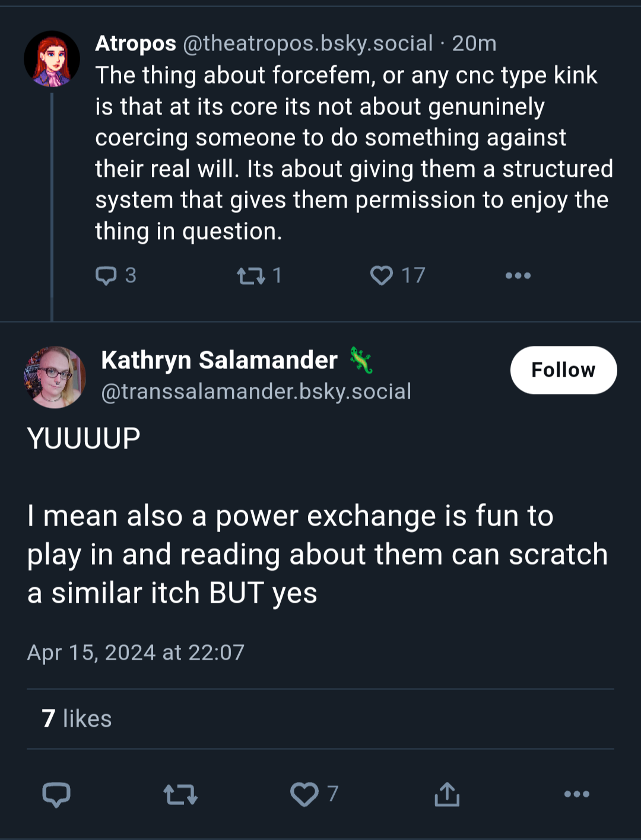The width and height of the screenshot is (641, 840).
Task: Like Kathryn's post with bottom heart icon
Action: coord(304,794)
